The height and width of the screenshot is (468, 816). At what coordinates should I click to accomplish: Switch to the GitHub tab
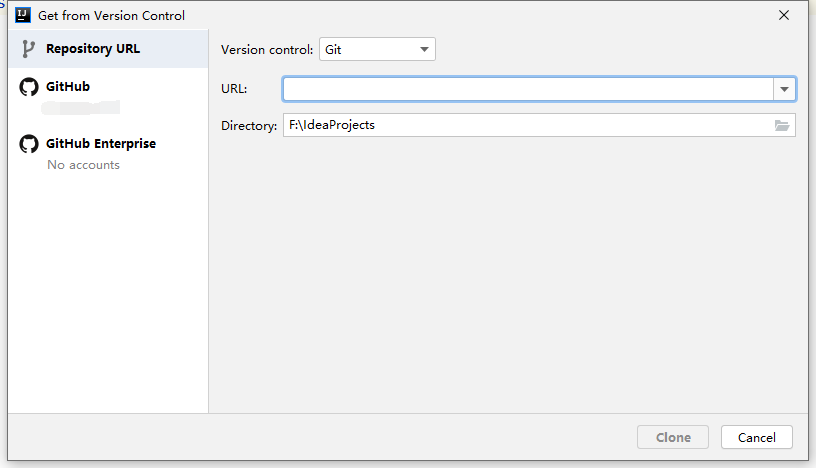click(108, 96)
